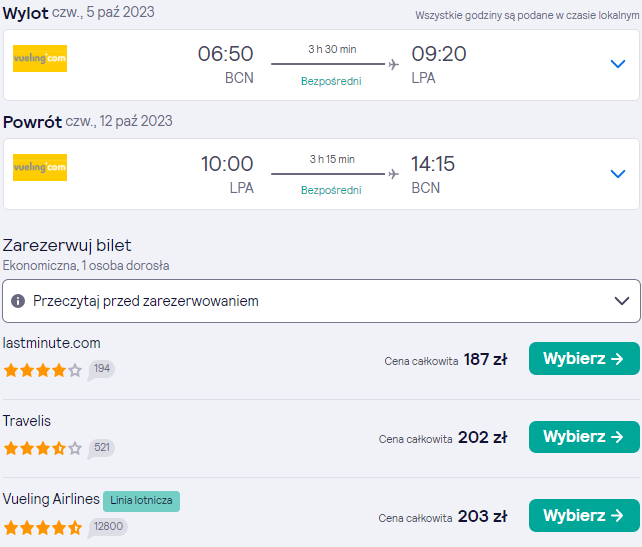
Task: Click the 06:50 departure time
Action: (226, 54)
